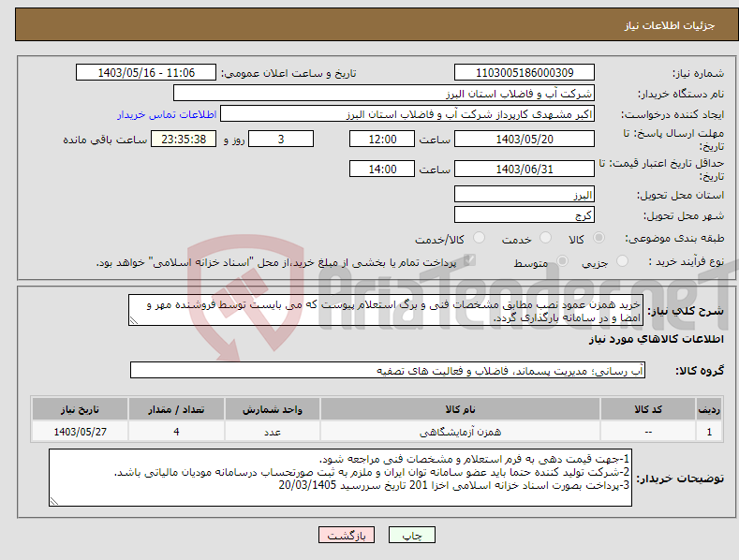Select the خدمت radio button

545,238
